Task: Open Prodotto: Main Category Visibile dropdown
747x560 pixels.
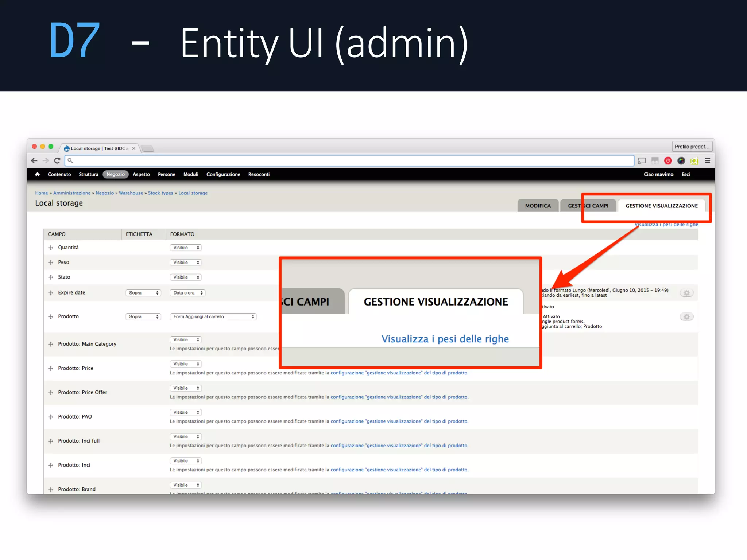Action: point(186,339)
